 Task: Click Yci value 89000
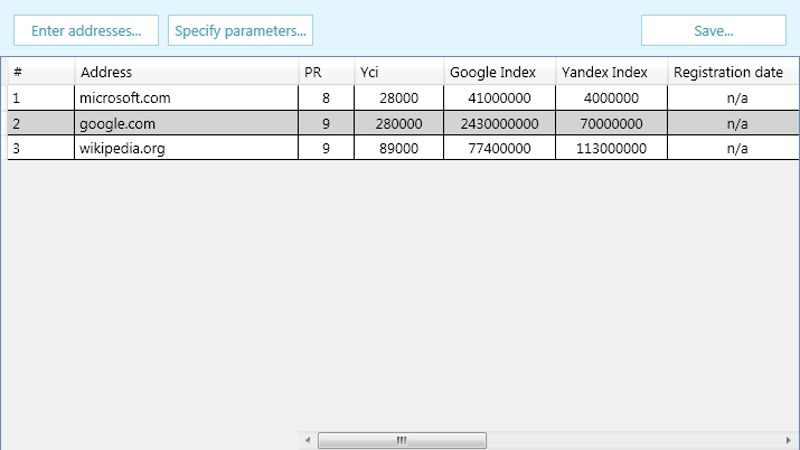[x=399, y=148]
